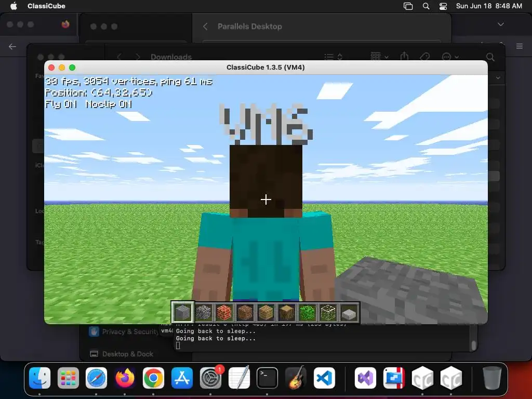Click the VM6 player's head
The height and width of the screenshot is (399, 532).
[x=265, y=181]
